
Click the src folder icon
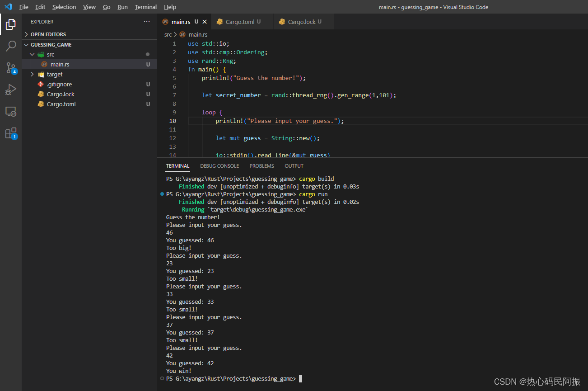click(x=41, y=54)
